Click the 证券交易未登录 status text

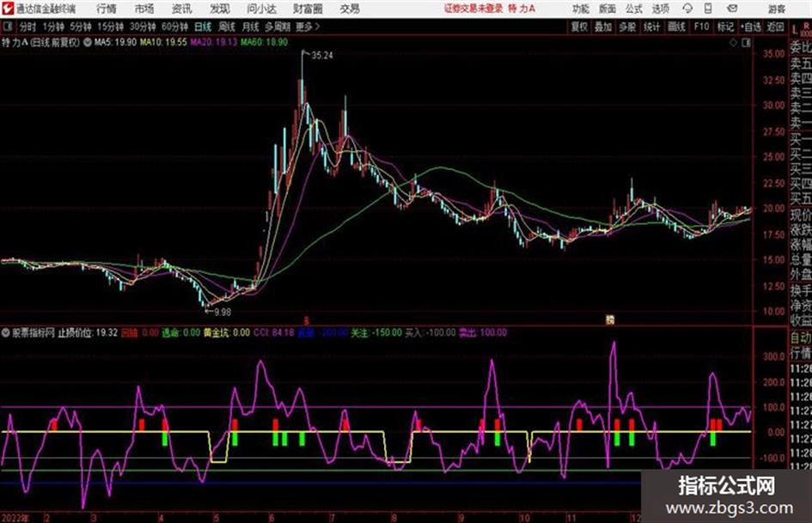tap(473, 9)
